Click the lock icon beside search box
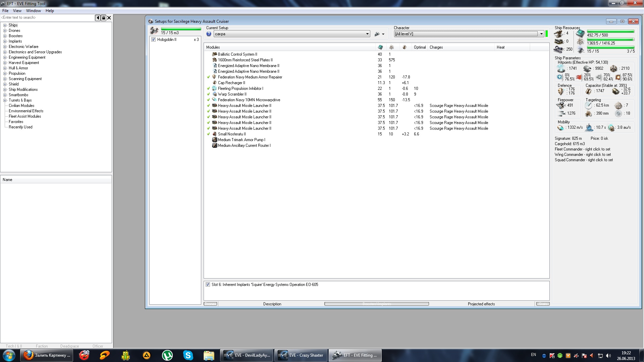Viewport: 644px width, 362px height. [104, 18]
